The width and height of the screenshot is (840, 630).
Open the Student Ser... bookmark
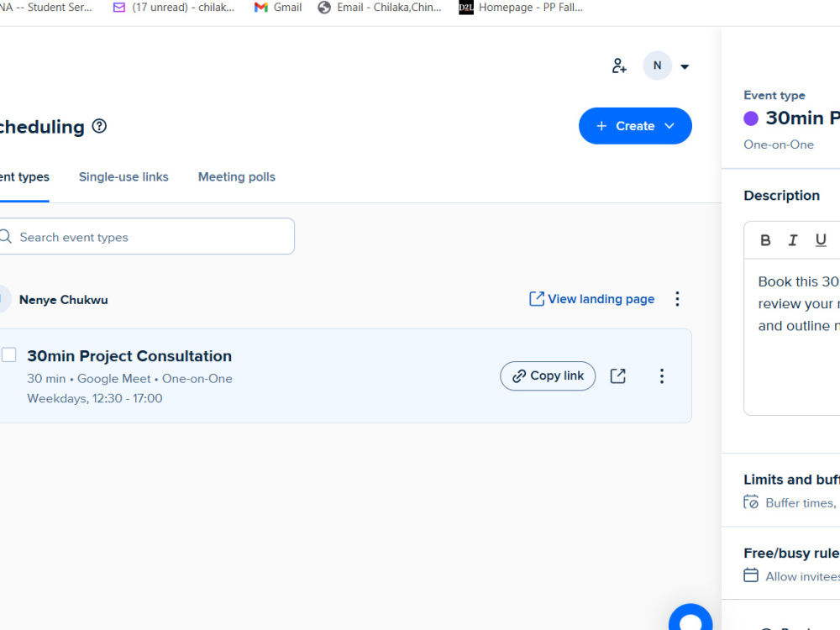[x=46, y=8]
